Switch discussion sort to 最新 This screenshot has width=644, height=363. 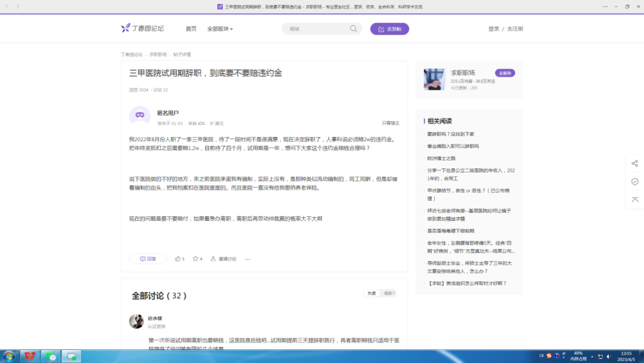(388, 293)
